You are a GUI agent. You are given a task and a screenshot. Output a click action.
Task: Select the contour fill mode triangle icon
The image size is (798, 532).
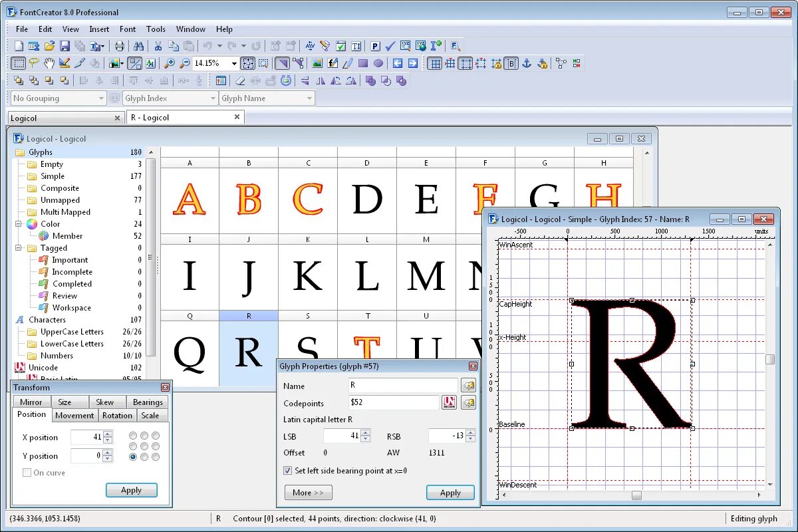point(283,63)
